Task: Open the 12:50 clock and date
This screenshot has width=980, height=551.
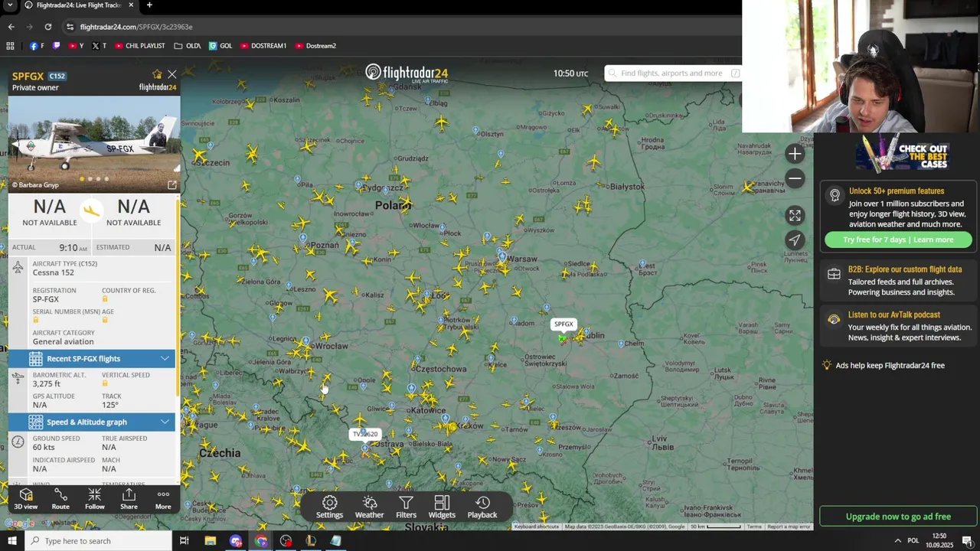Action: [x=939, y=541]
